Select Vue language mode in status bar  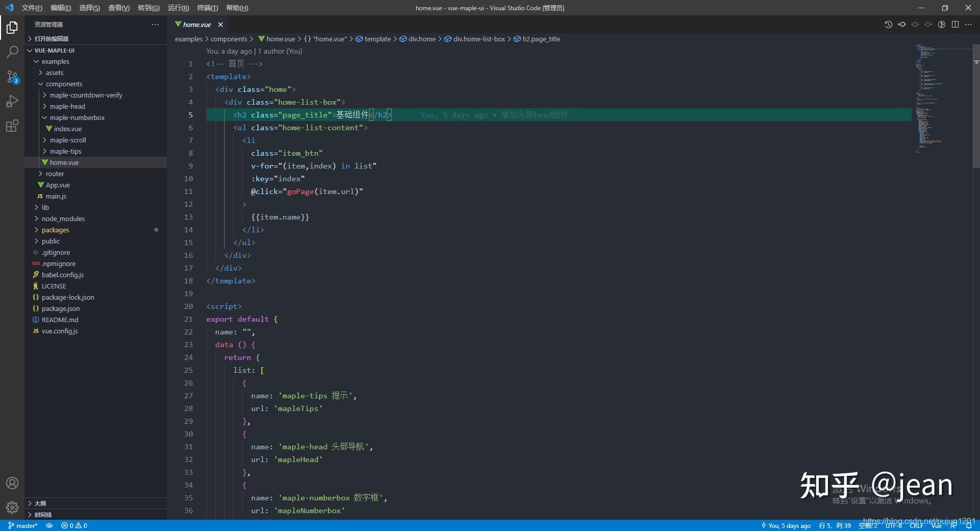click(937, 525)
